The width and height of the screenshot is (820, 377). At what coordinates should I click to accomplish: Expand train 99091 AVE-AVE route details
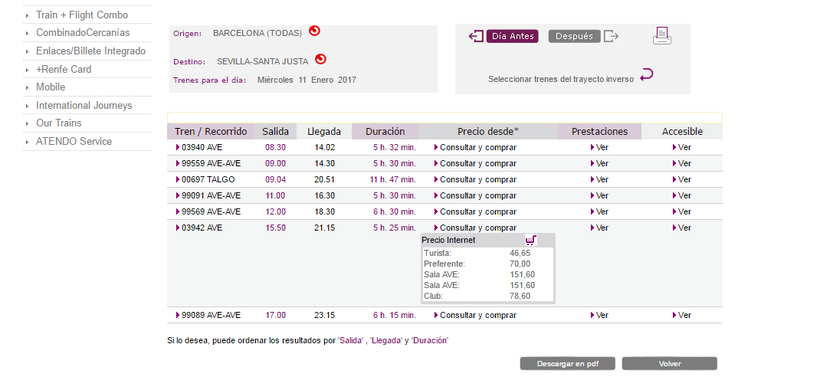[208, 196]
